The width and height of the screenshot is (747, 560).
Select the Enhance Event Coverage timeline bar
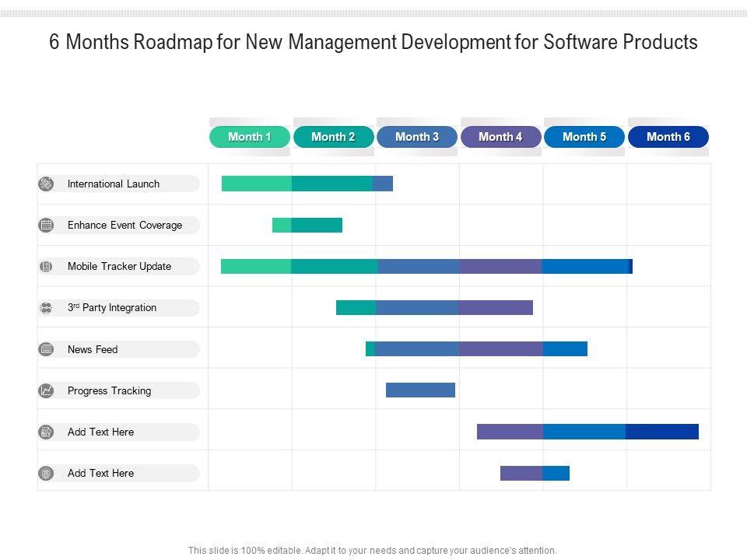[307, 226]
